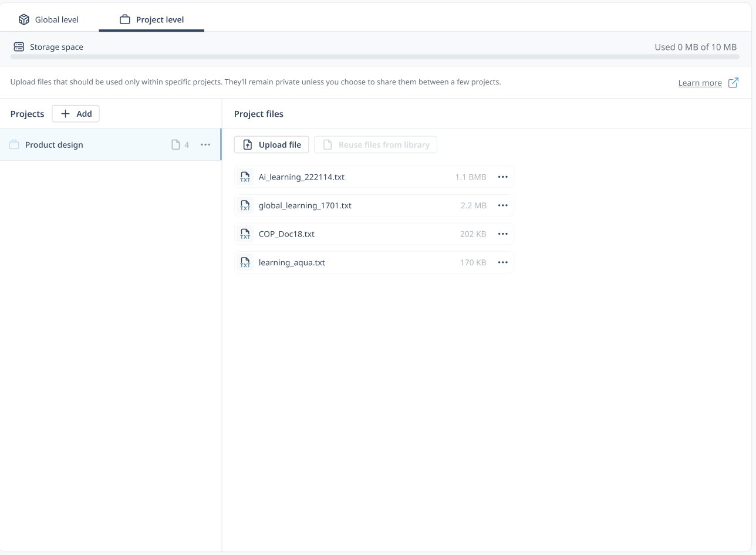This screenshot has height=555, width=756.
Task: Click the Project level briefcase icon
Action: click(x=124, y=19)
